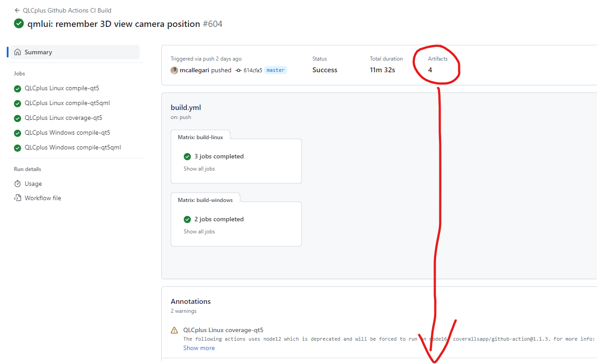Open commit 614cfa5

point(253,70)
